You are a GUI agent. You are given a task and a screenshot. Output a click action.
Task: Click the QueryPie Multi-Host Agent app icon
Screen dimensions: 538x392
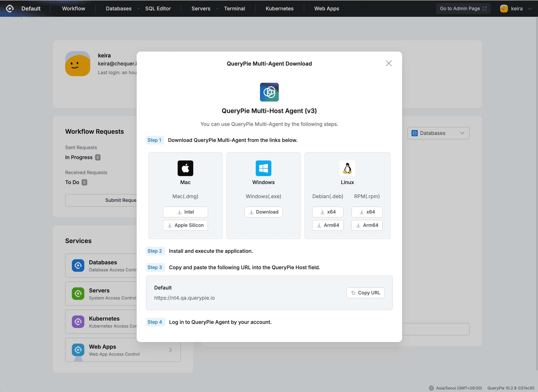coord(269,92)
